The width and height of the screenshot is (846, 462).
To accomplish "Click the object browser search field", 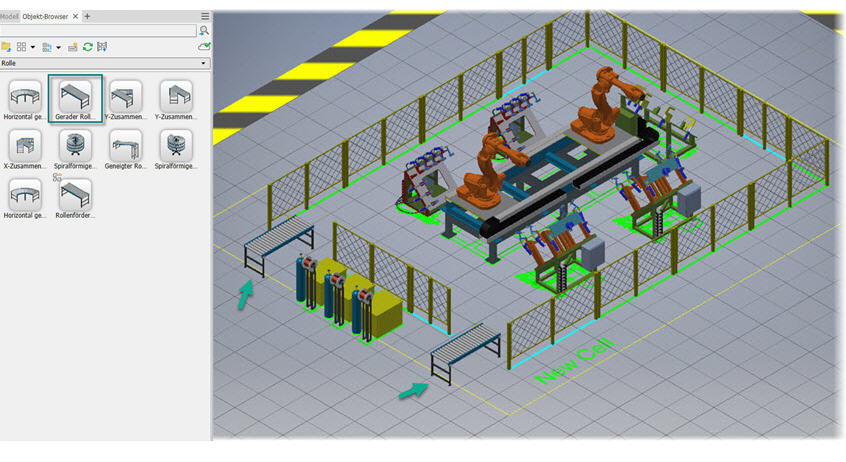I will point(98,30).
